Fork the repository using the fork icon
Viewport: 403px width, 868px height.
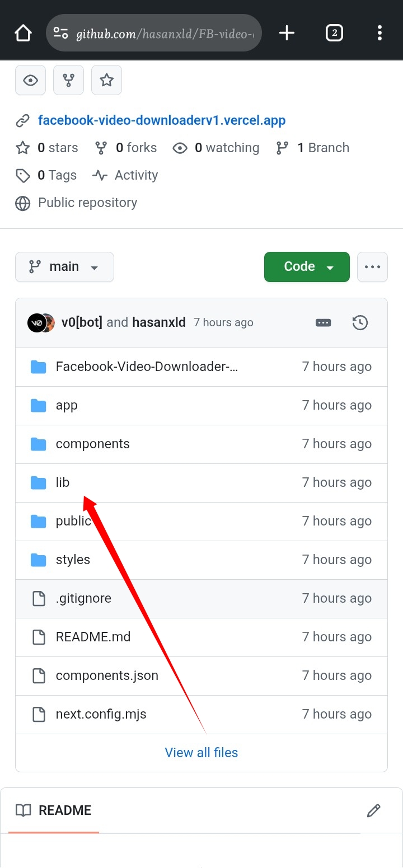(x=68, y=81)
